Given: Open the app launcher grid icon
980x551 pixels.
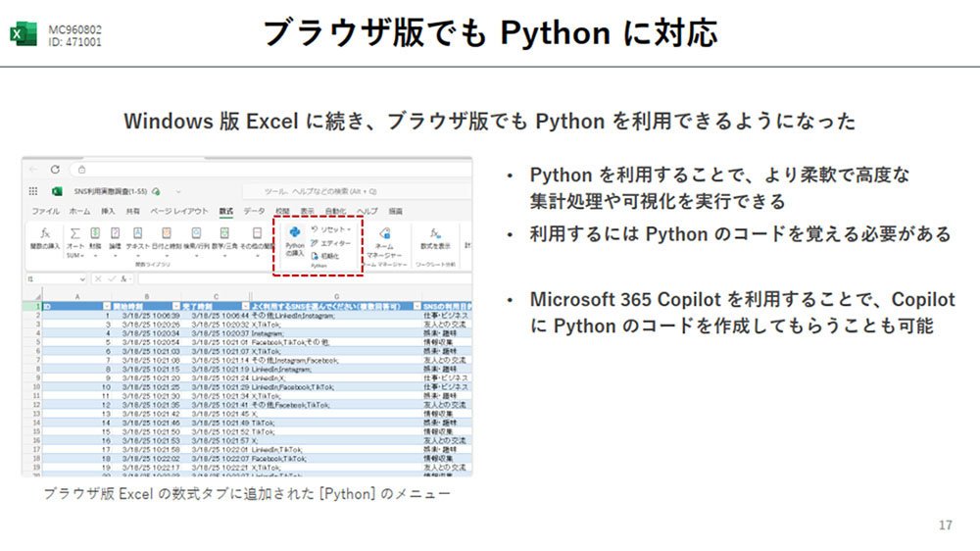Looking at the screenshot, I should point(33,191).
